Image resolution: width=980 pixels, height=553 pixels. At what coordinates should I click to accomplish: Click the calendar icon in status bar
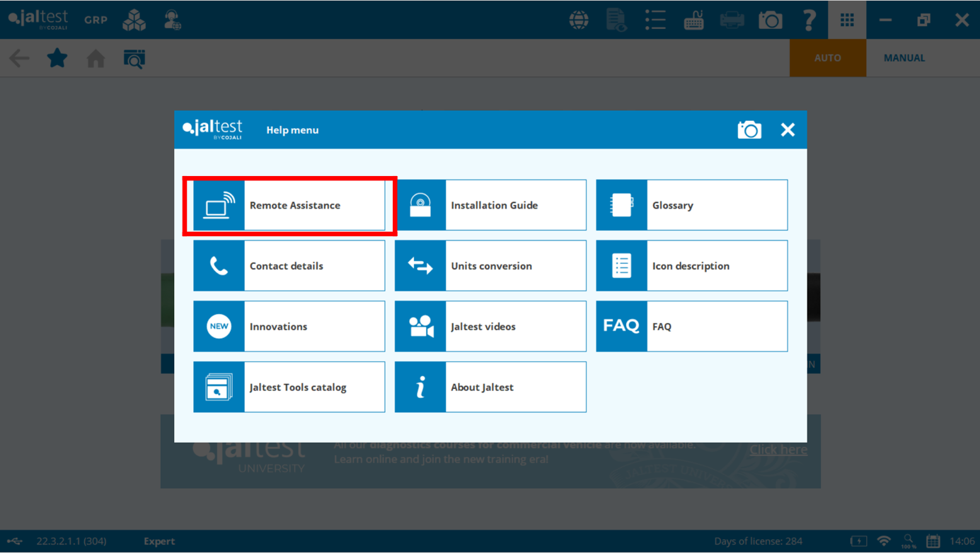[933, 541]
